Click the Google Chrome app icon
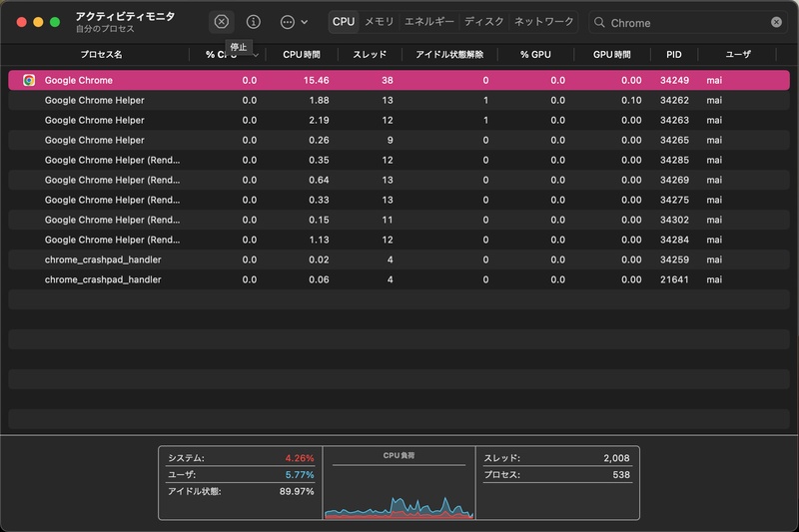The image size is (799, 532). click(x=29, y=80)
